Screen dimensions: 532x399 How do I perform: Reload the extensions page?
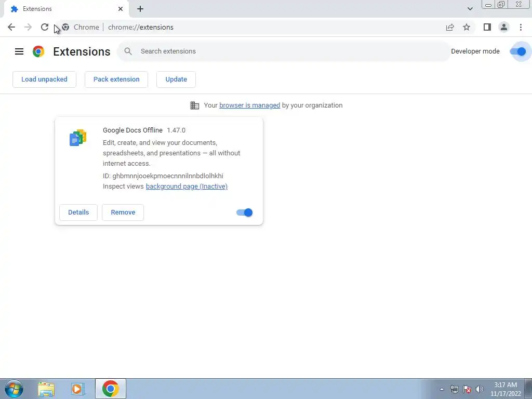tap(45, 27)
